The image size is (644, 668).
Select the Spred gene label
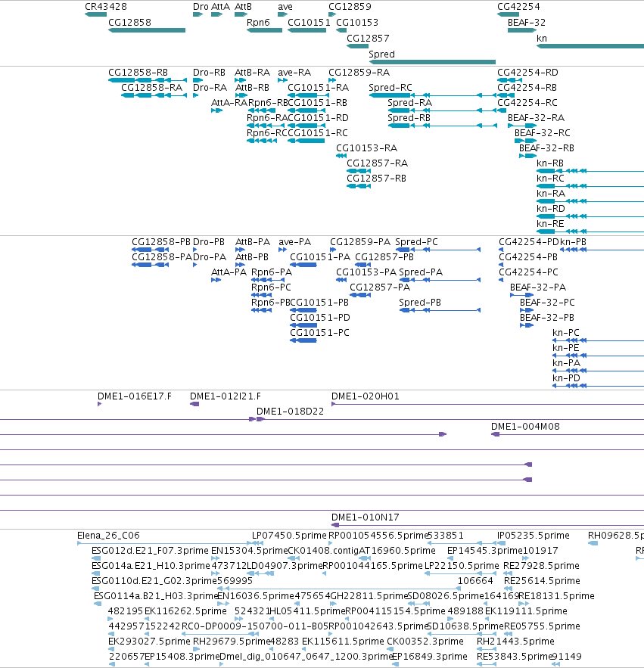[382, 54]
